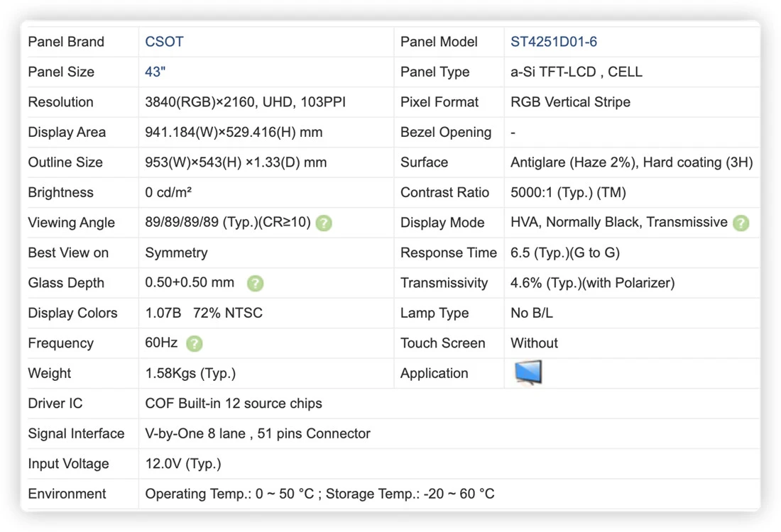Click the Contrast Ratio 5000:1 value
Viewport: 781px width, 532px height.
coord(568,193)
